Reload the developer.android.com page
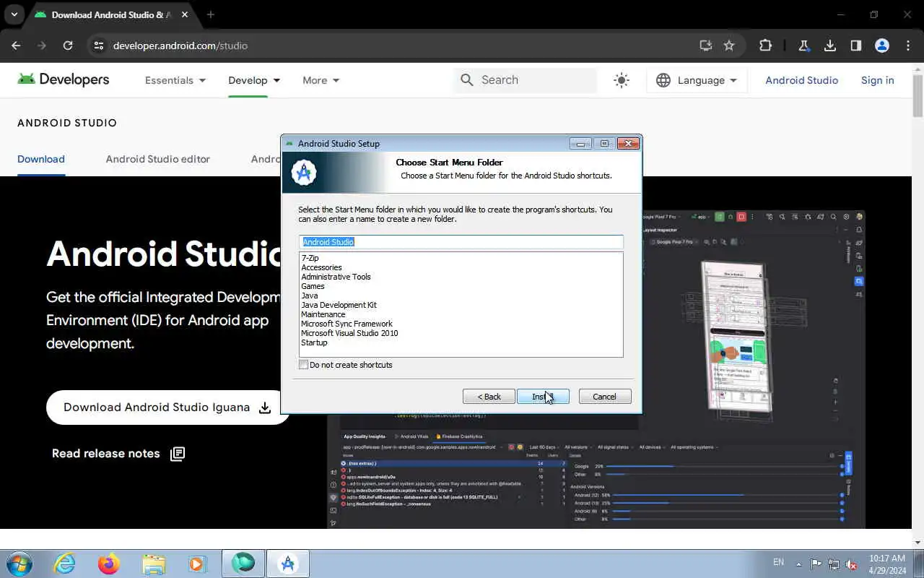The height and width of the screenshot is (578, 924). pos(68,46)
